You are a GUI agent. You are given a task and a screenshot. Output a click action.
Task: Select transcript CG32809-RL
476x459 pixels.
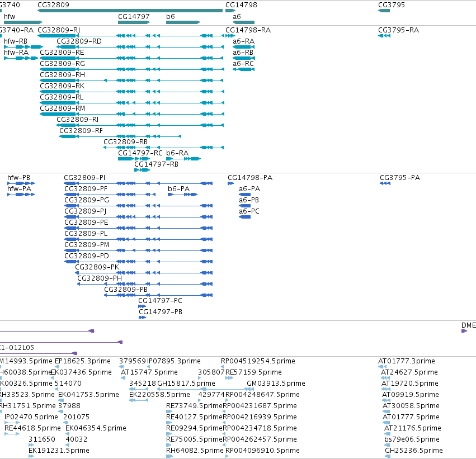pos(132,103)
